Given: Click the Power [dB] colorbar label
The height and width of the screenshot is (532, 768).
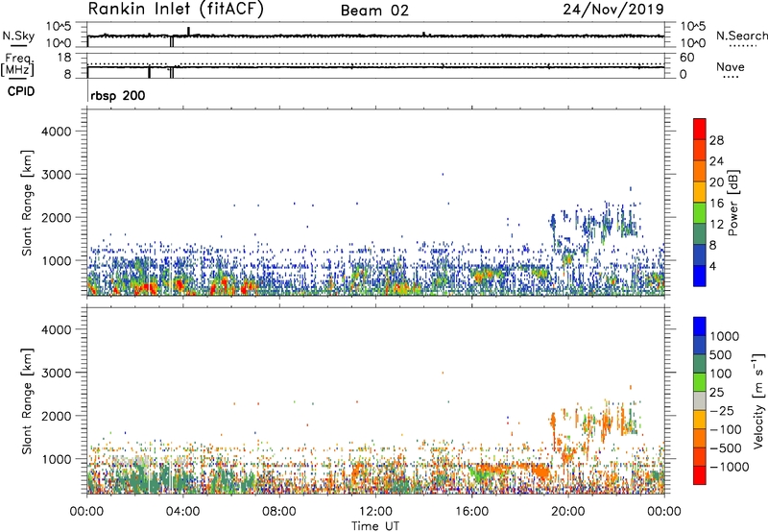Looking at the screenshot, I should [x=732, y=204].
